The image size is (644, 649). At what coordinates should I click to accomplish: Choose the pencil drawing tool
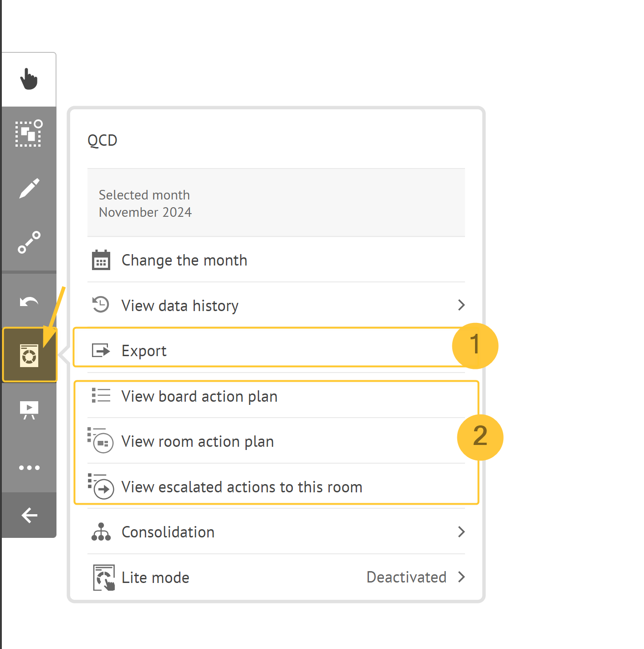coord(29,188)
